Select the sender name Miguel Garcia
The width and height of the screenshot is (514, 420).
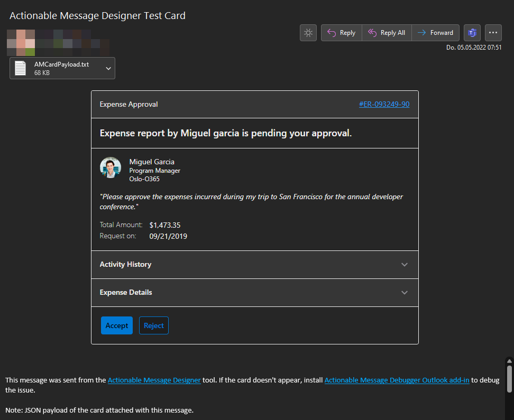152,162
